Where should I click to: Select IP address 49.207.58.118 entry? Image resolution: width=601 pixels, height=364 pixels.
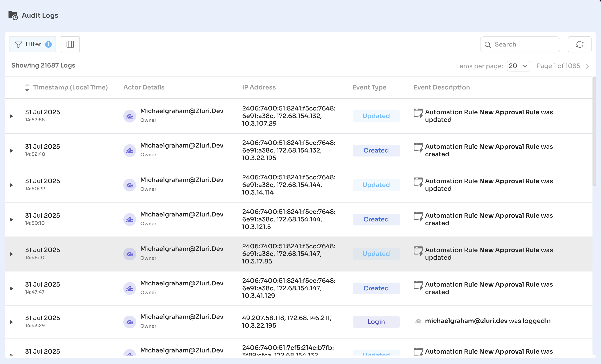click(x=287, y=322)
